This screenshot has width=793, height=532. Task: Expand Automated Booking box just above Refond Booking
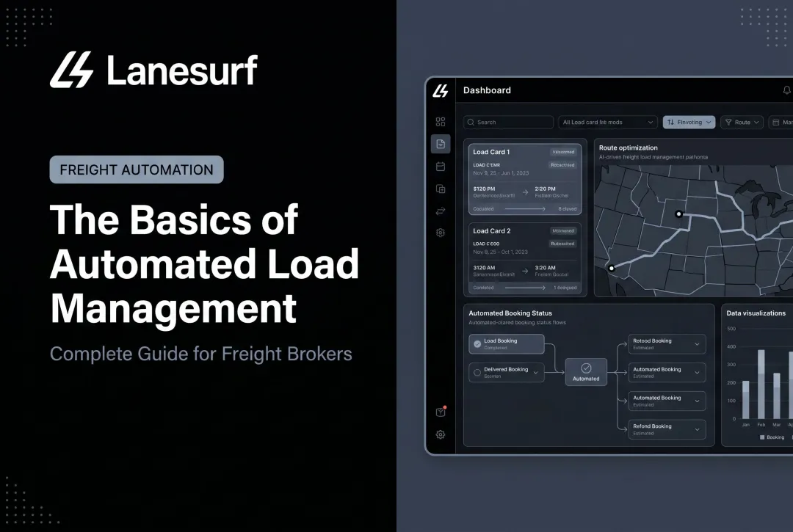coord(697,401)
